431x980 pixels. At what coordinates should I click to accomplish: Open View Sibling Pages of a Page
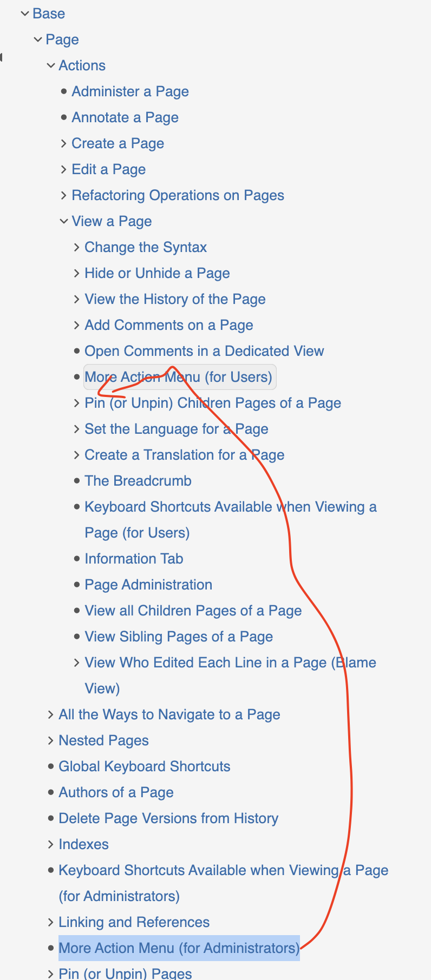point(179,637)
